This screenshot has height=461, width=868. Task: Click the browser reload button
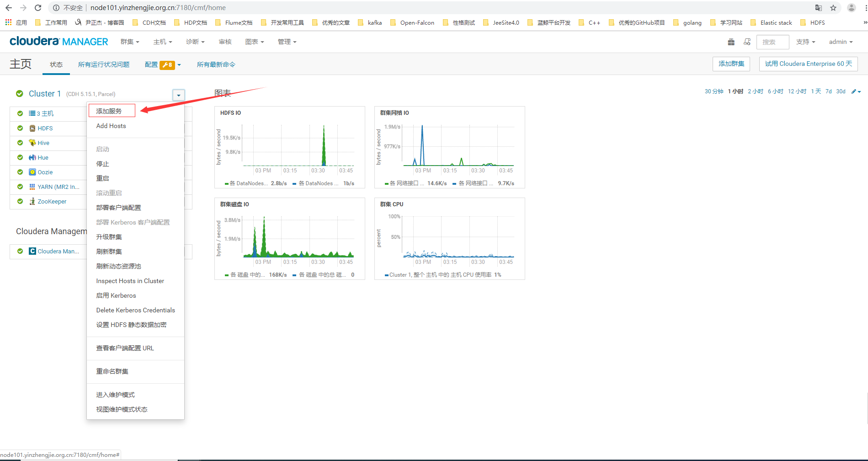(38, 8)
